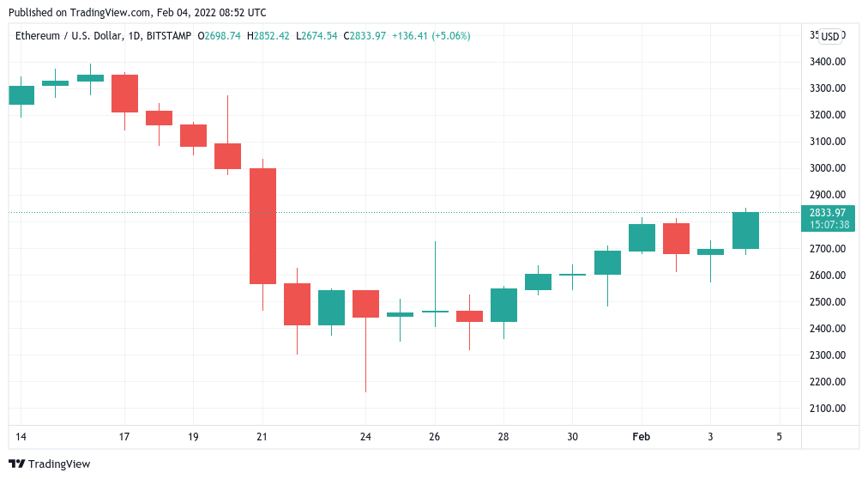
Task: Click the 24 date marker on time axis
Action: 365,437
